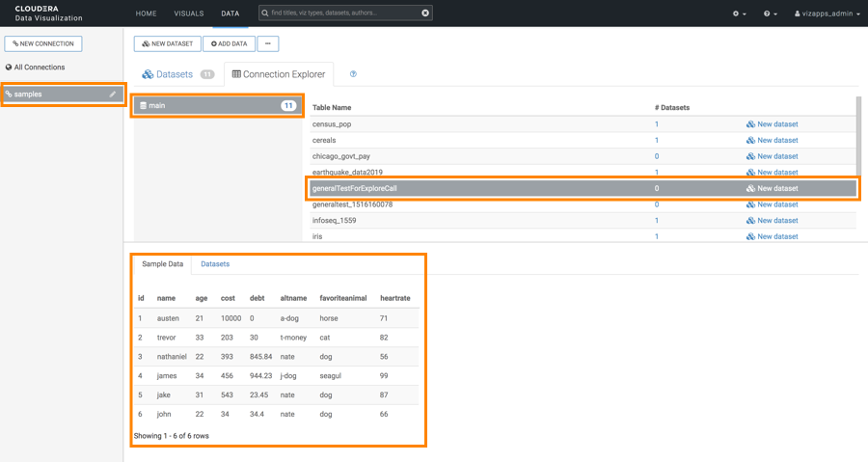Open the help question mark dropdown
Image resolution: width=868 pixels, height=462 pixels.
[x=771, y=14]
